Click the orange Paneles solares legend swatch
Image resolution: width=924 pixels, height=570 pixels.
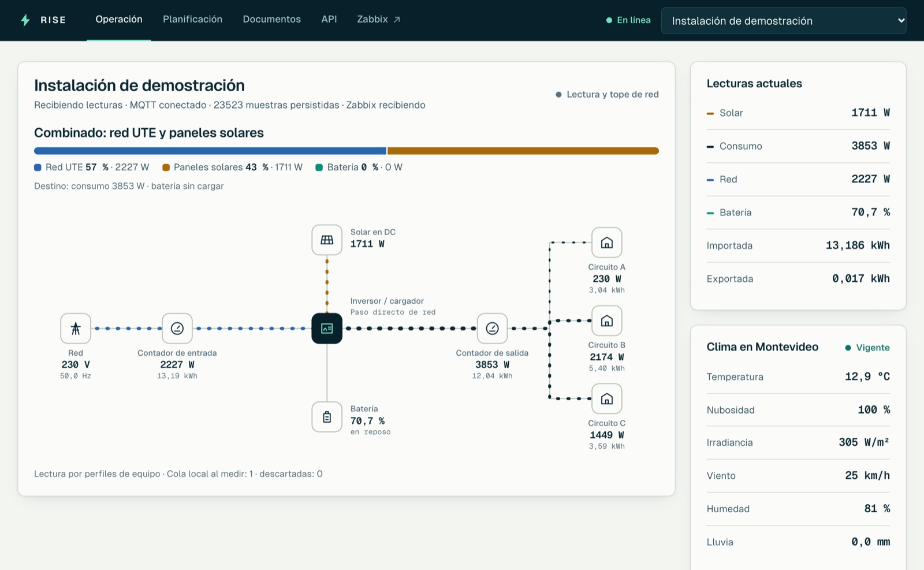(x=166, y=167)
